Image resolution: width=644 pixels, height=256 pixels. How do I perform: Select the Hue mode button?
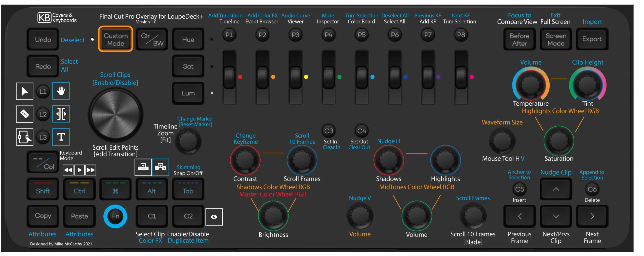[188, 39]
